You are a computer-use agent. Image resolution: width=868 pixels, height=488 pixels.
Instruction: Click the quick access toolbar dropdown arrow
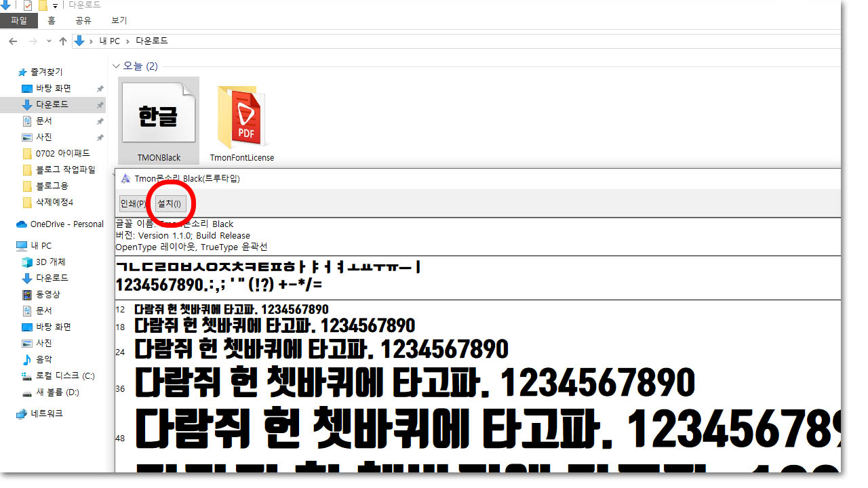point(56,5)
